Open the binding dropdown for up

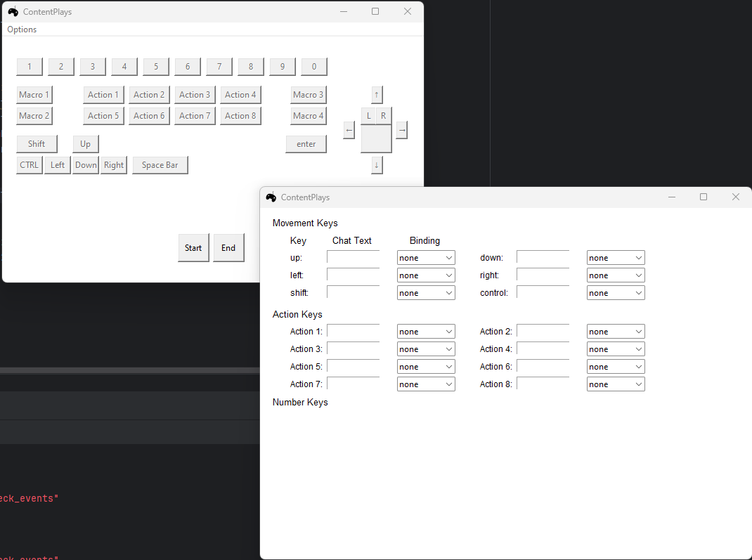coord(426,258)
